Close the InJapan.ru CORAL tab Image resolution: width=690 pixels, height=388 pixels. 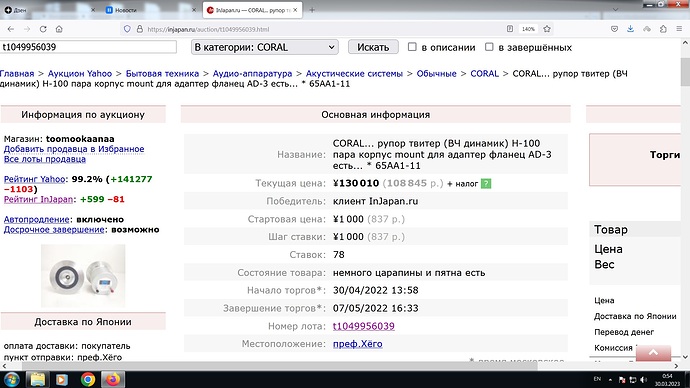pyautogui.click(x=295, y=10)
